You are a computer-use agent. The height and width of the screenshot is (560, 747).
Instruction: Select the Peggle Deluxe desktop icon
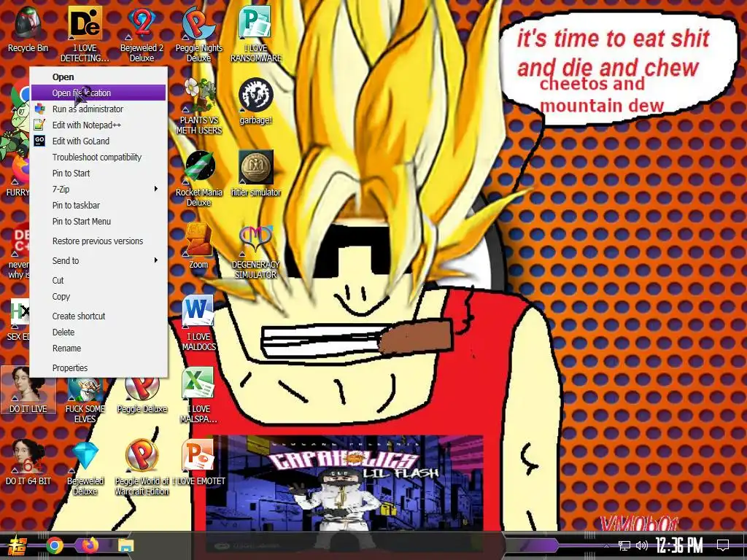pyautogui.click(x=142, y=395)
